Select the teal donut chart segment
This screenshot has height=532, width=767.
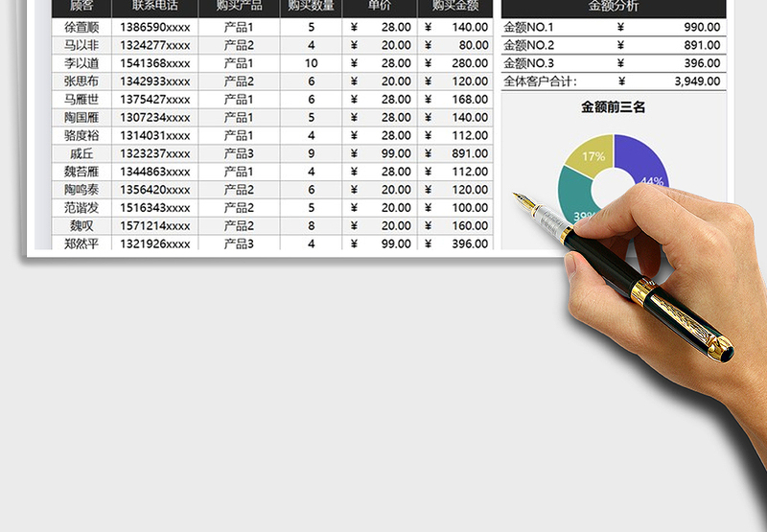[573, 197]
